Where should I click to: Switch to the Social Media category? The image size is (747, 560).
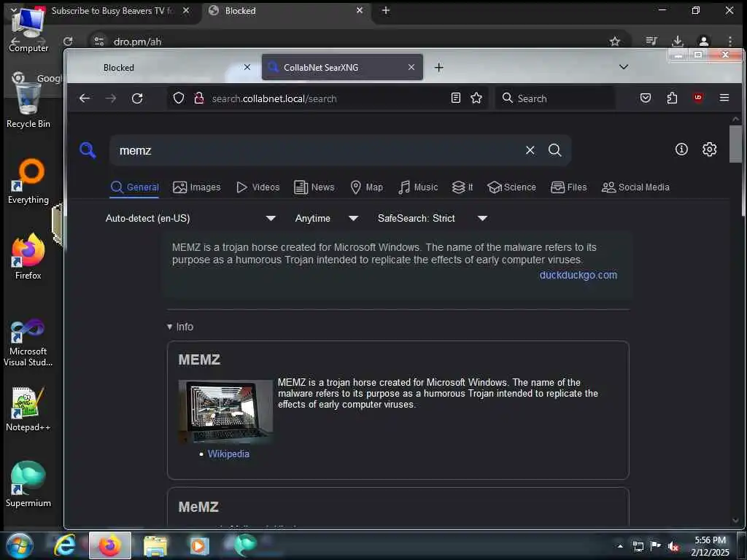click(635, 187)
